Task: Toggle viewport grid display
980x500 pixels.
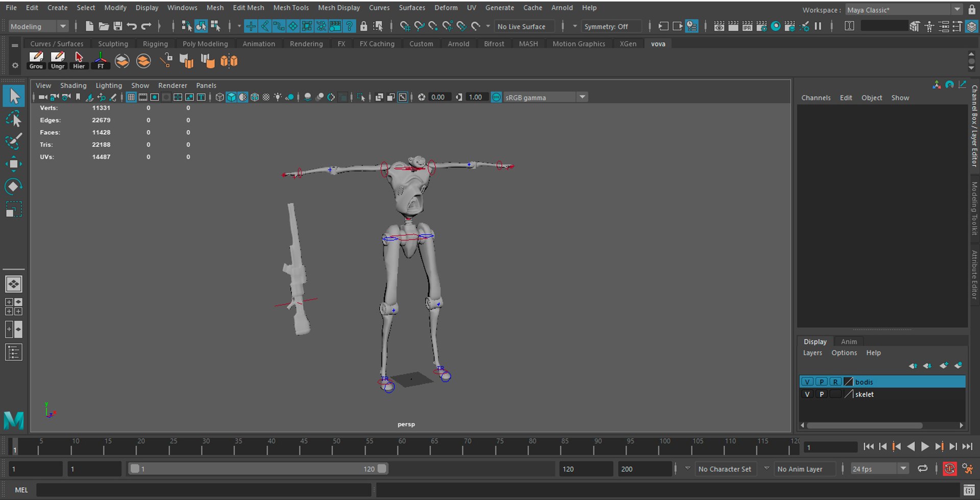Action: tap(131, 97)
